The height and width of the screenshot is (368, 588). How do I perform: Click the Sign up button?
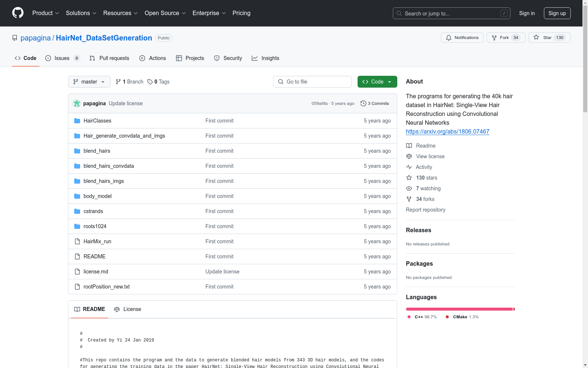[x=557, y=13]
